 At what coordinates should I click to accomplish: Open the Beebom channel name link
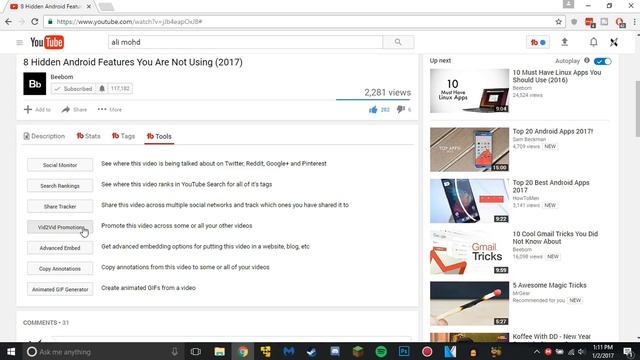tap(62, 77)
